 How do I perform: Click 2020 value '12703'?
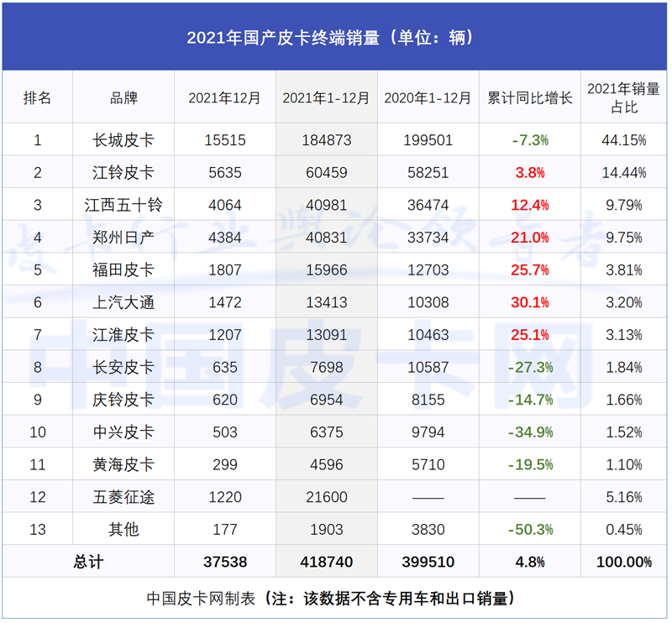428,270
